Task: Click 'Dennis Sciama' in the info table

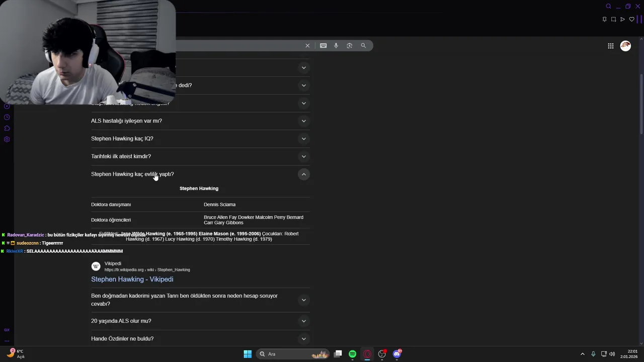Action: 219,205
